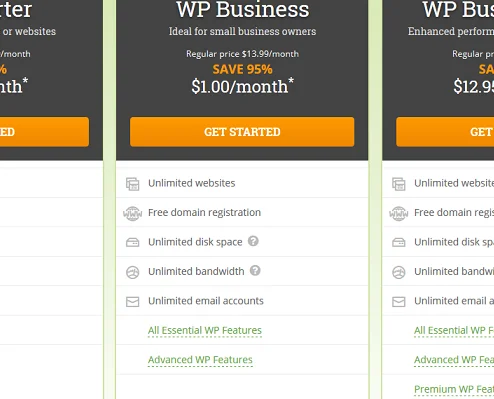
Task: Expand Premium WP Features in right plan
Action: click(454, 389)
